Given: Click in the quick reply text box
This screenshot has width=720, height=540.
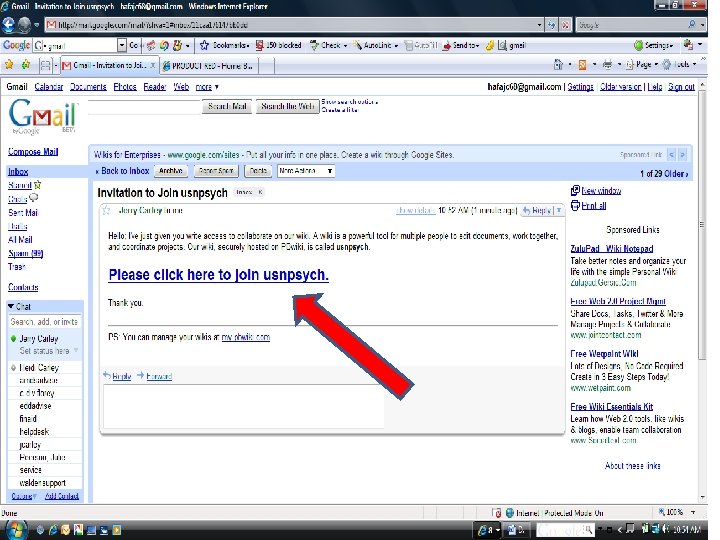Looking at the screenshot, I should [x=243, y=406].
